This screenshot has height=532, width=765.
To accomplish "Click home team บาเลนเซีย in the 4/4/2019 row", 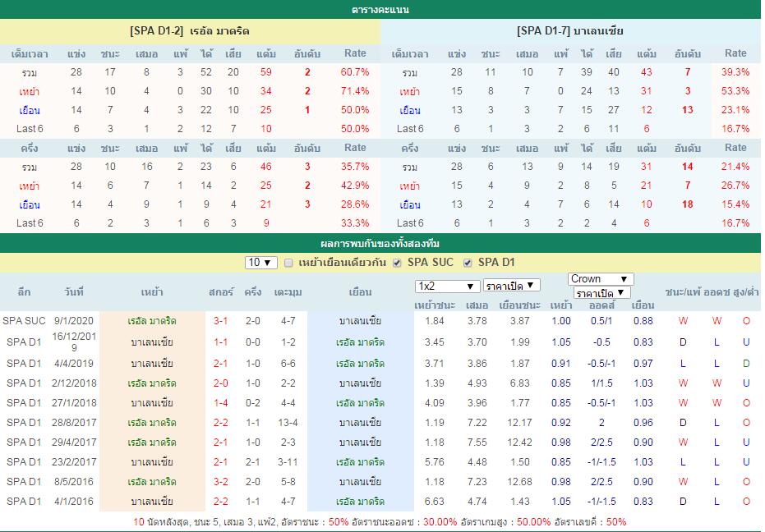I will coord(152,364).
